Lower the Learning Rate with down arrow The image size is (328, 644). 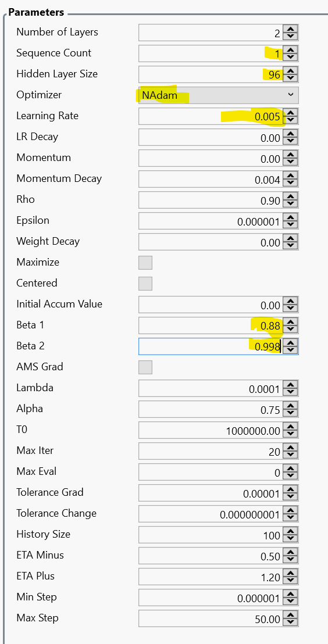[x=291, y=120]
